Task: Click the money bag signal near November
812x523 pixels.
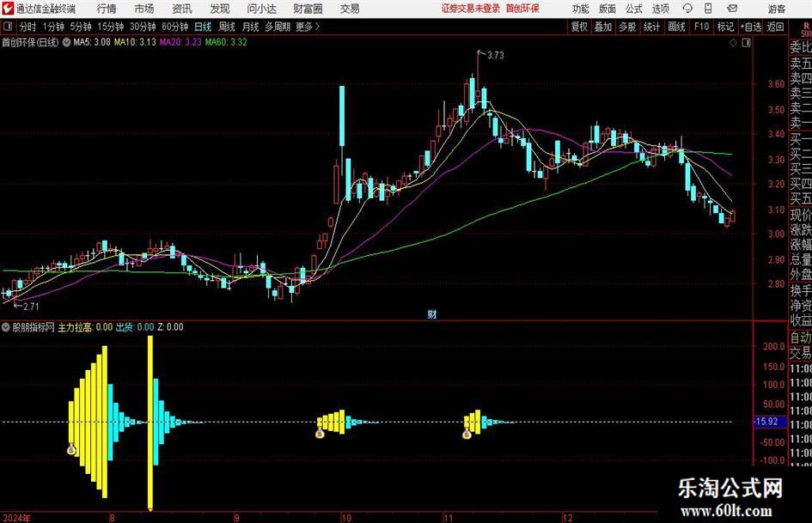Action: (x=467, y=434)
